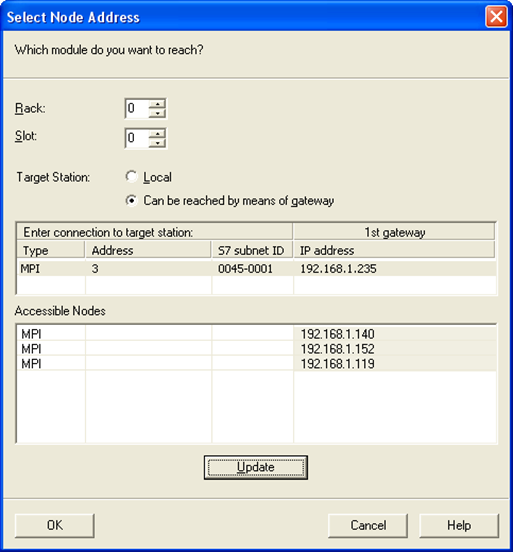The width and height of the screenshot is (513, 552).
Task: Click gateway IP address 192.168.1.235 cell
Action: 395,269
